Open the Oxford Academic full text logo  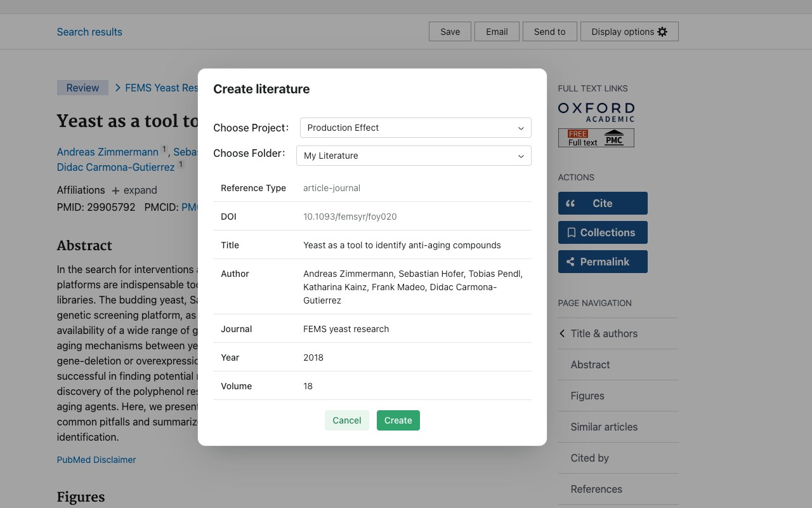pos(596,112)
